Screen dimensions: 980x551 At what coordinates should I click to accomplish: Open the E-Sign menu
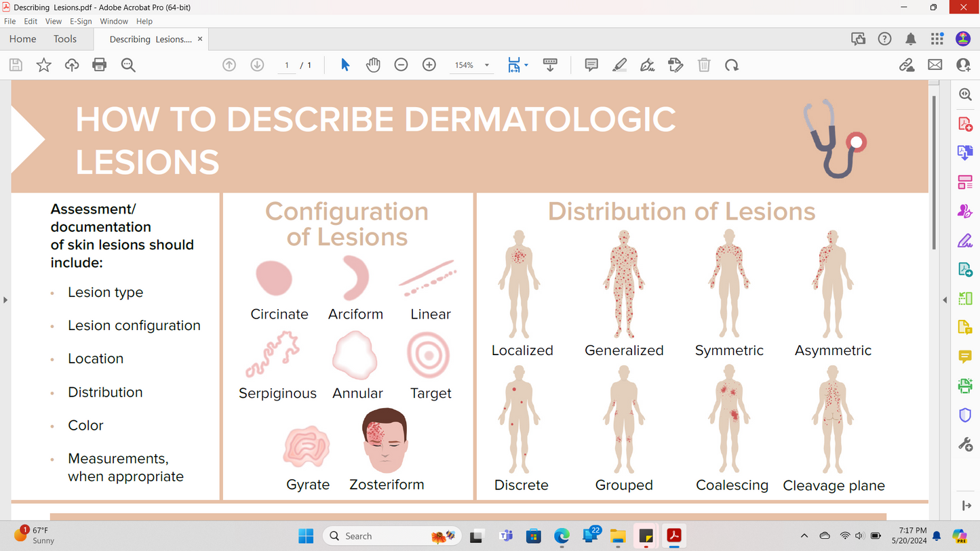(81, 21)
